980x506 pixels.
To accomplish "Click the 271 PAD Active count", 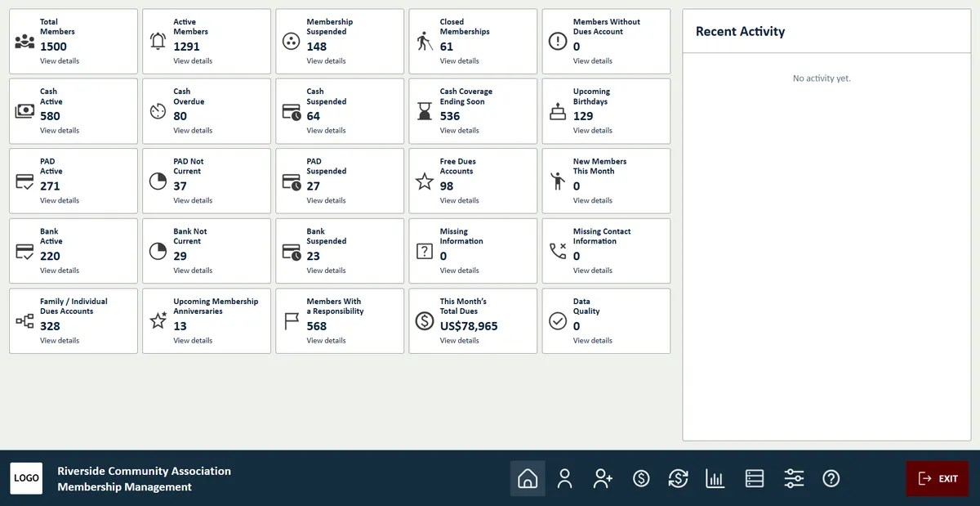I will (50, 186).
